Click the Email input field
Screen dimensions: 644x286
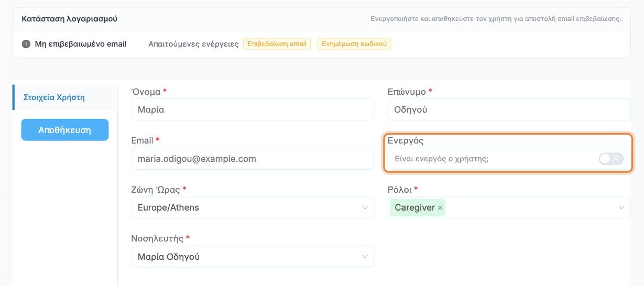[x=253, y=158]
